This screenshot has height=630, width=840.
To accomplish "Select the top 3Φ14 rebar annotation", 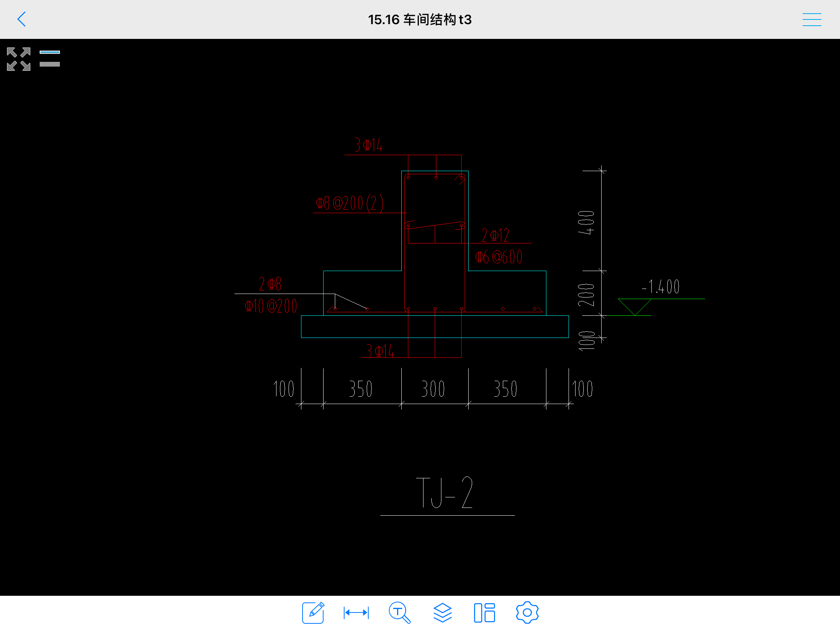I will (x=369, y=145).
